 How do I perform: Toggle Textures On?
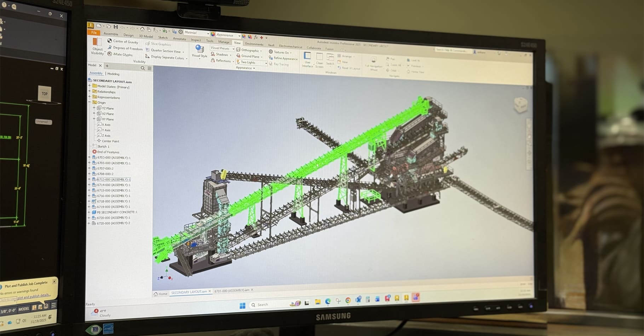click(x=271, y=52)
